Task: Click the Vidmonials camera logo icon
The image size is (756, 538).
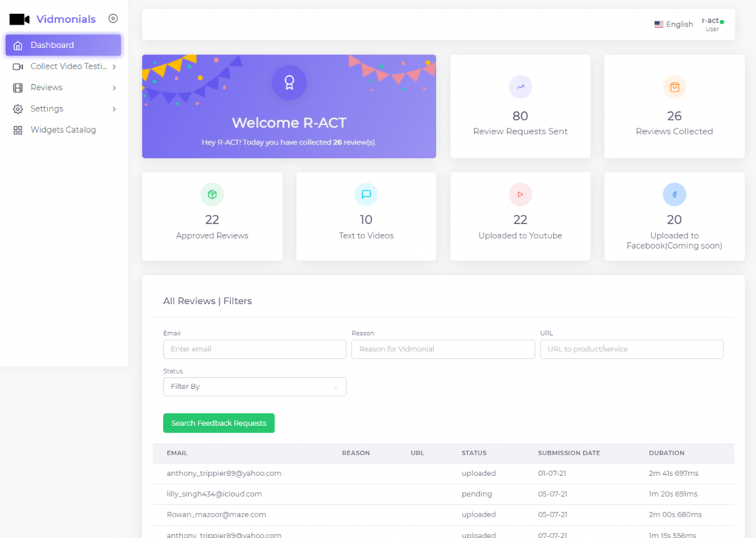Action: point(19,19)
